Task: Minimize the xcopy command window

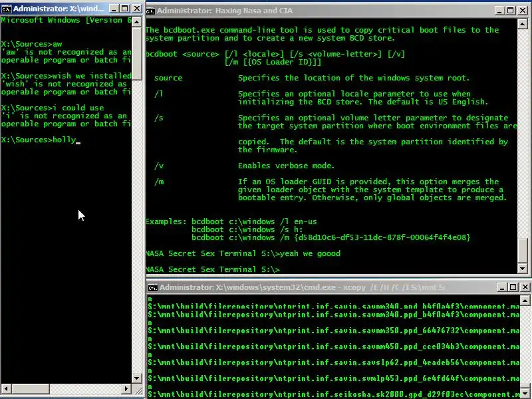Action: click(x=501, y=287)
